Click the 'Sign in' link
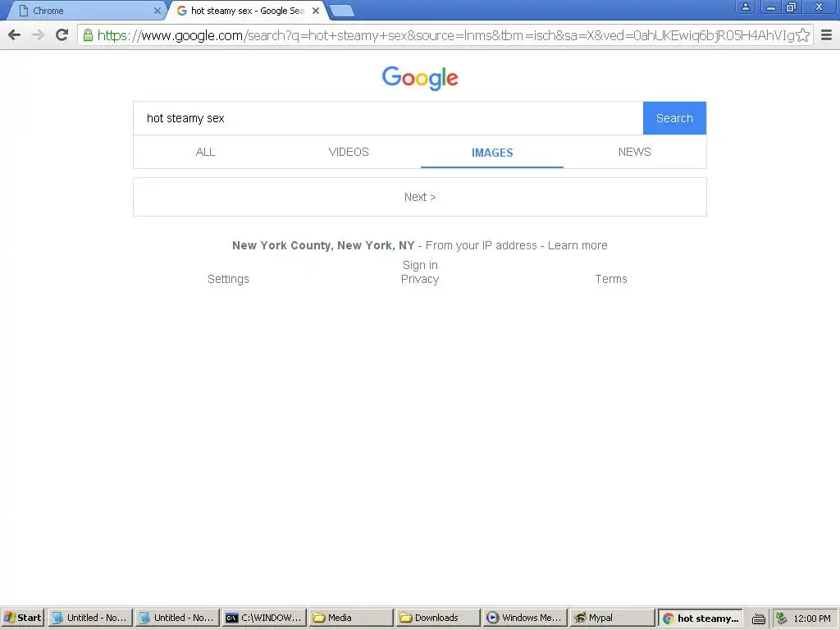The image size is (840, 630). 420,265
